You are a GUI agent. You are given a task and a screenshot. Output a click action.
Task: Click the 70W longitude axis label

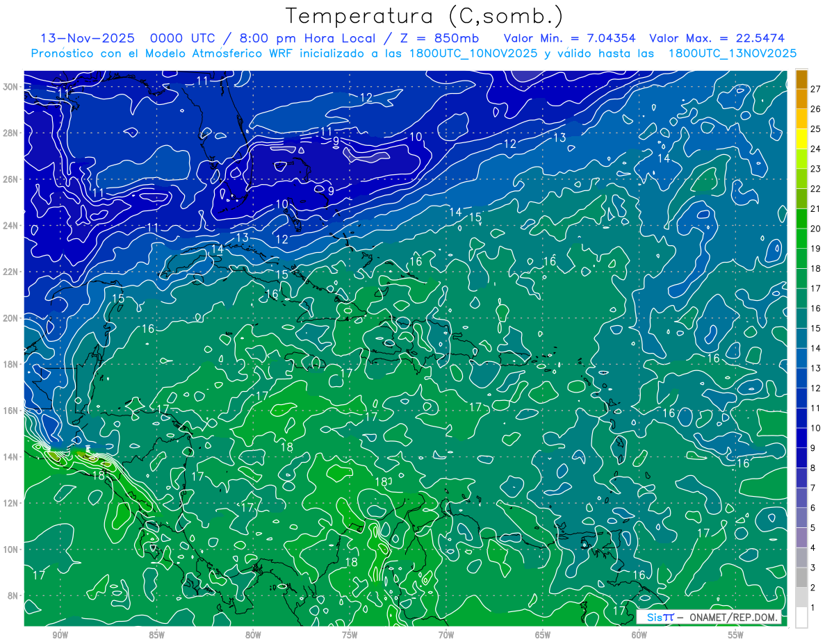pos(446,635)
